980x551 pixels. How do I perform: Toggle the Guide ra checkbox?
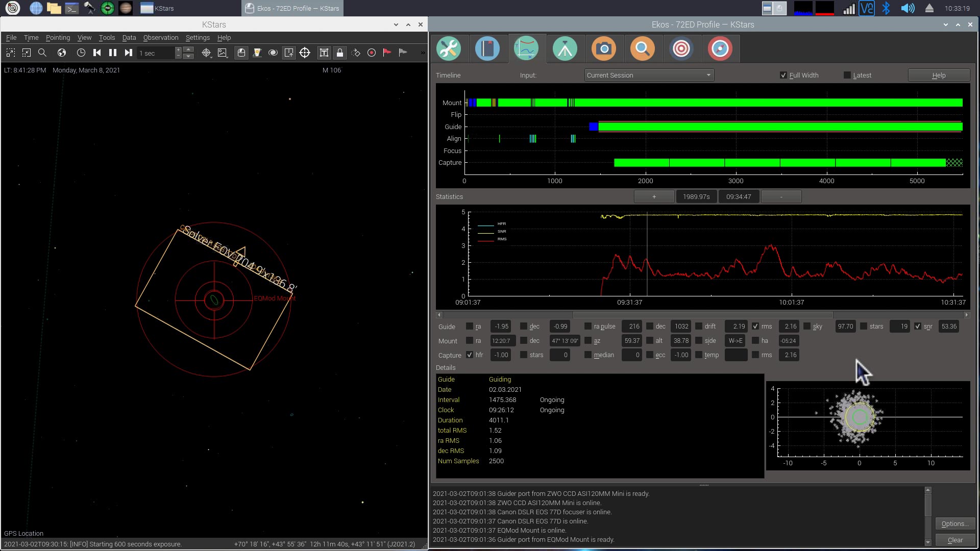pyautogui.click(x=470, y=327)
